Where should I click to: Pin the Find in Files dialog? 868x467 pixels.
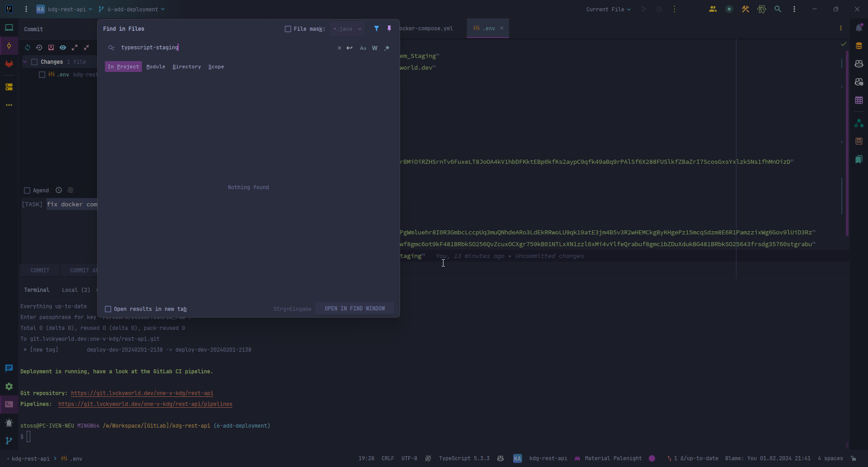click(389, 29)
